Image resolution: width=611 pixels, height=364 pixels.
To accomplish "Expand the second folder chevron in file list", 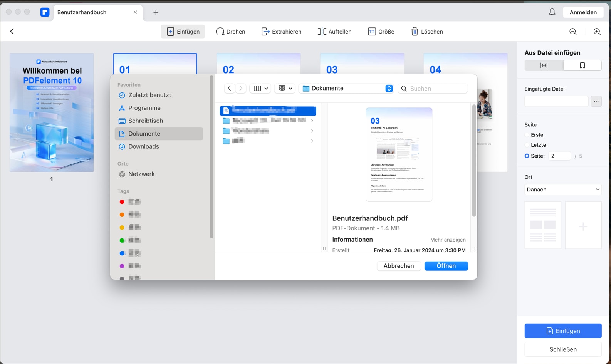I will (312, 131).
